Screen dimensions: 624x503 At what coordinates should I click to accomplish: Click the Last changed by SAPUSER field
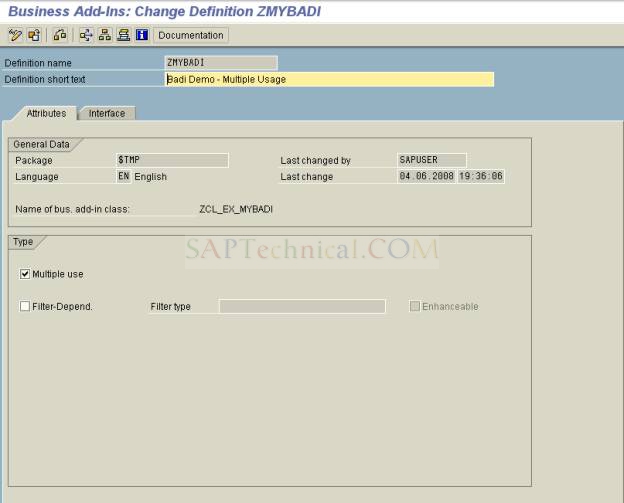pyautogui.click(x=432, y=160)
